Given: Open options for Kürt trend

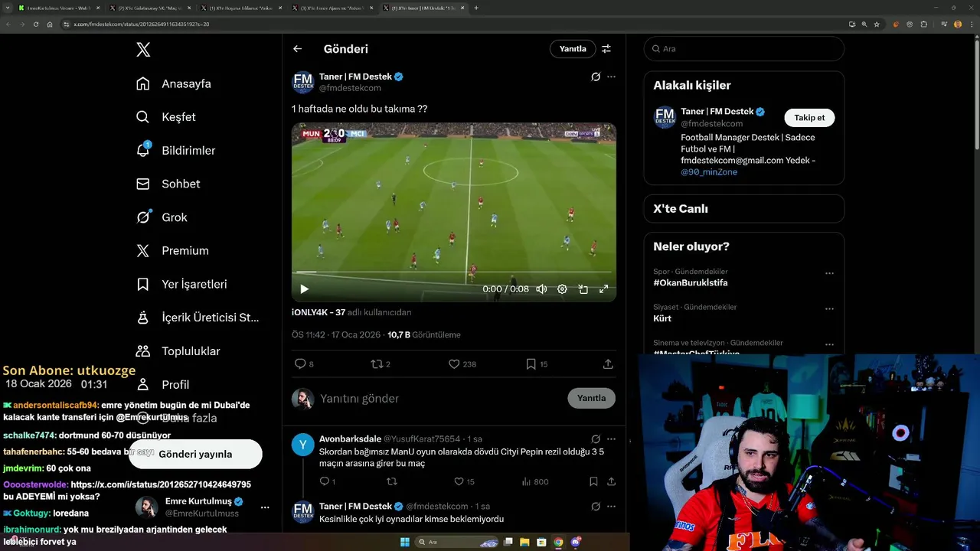Looking at the screenshot, I should pos(829,309).
